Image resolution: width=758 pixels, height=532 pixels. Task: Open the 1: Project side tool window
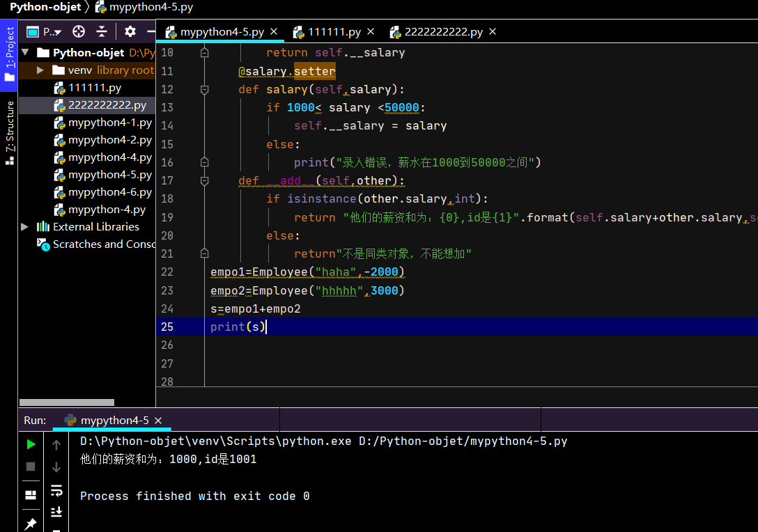coord(9,54)
